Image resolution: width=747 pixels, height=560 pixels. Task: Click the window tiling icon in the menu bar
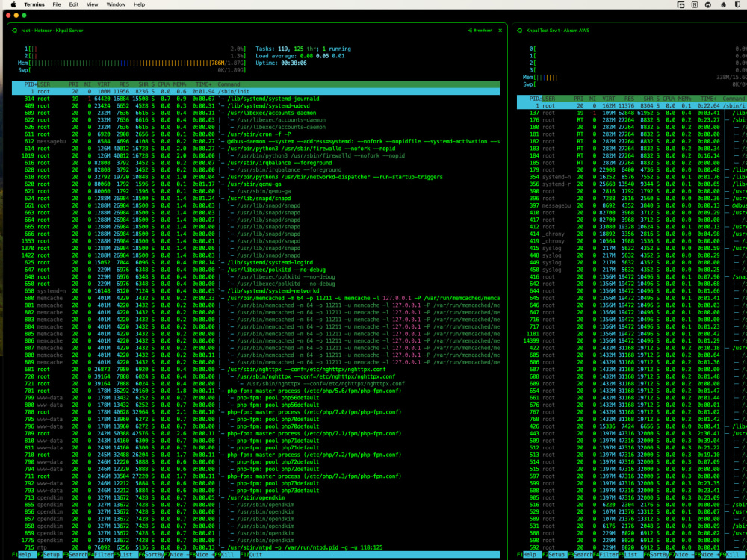[681, 4]
